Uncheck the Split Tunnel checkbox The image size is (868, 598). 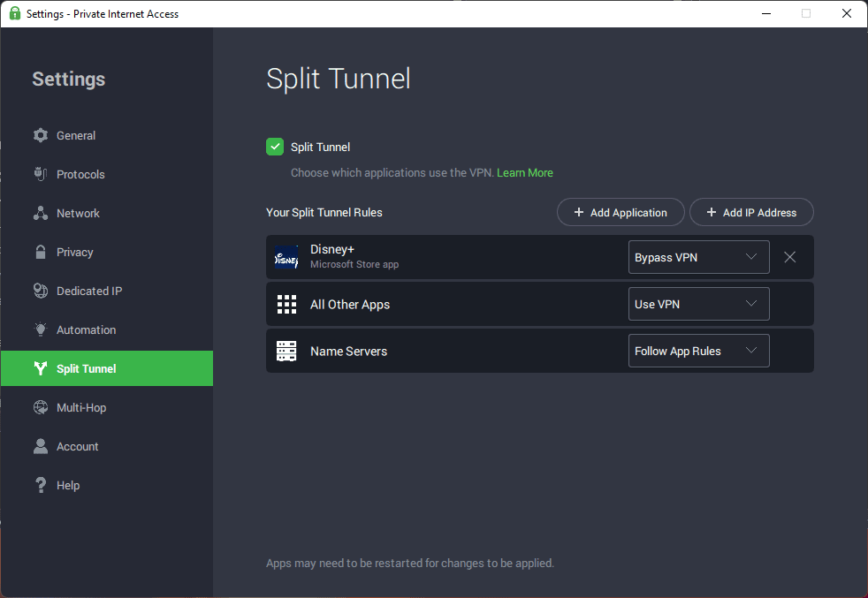tap(275, 147)
